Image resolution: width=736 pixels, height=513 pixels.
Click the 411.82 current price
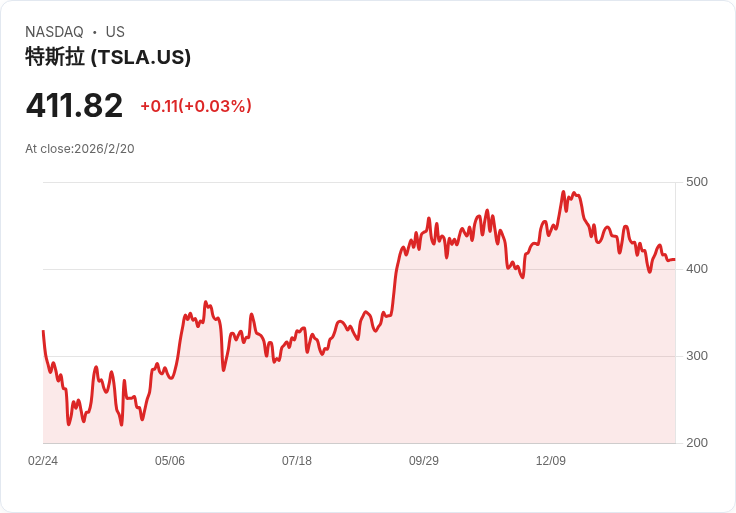(74, 106)
